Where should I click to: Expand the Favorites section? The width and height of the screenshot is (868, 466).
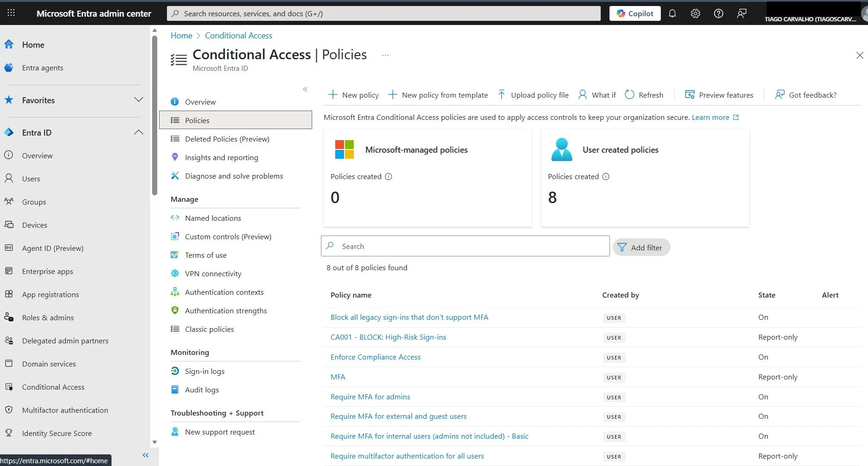(139, 100)
